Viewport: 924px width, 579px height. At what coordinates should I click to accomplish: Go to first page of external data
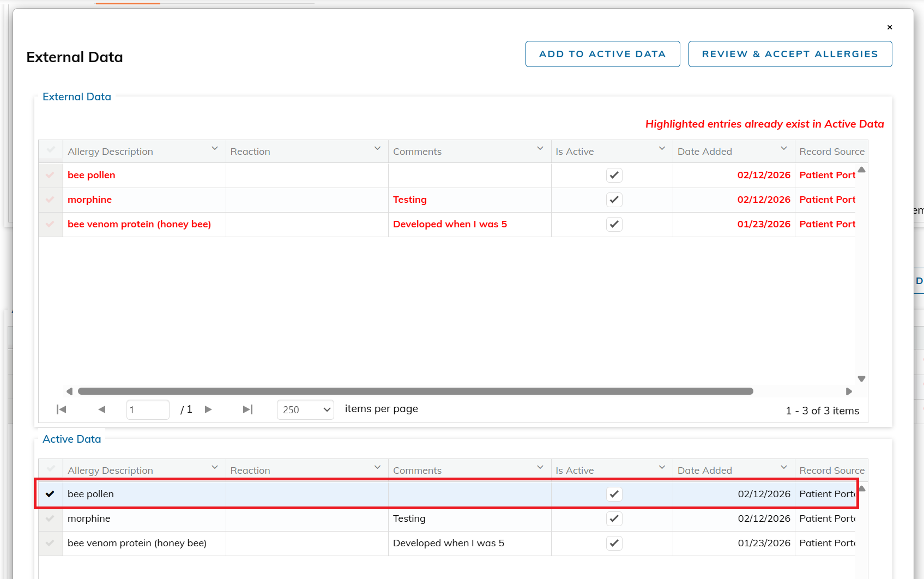coord(62,409)
